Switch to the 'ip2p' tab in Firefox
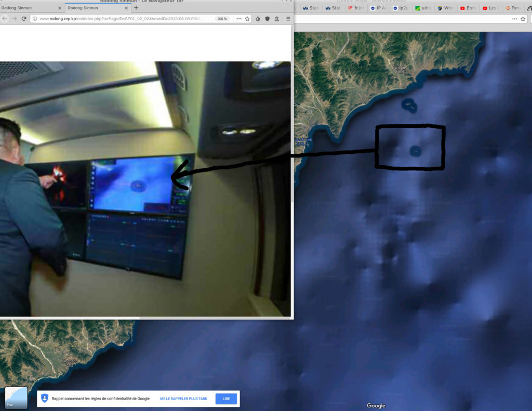The image size is (532, 411). [x=401, y=8]
